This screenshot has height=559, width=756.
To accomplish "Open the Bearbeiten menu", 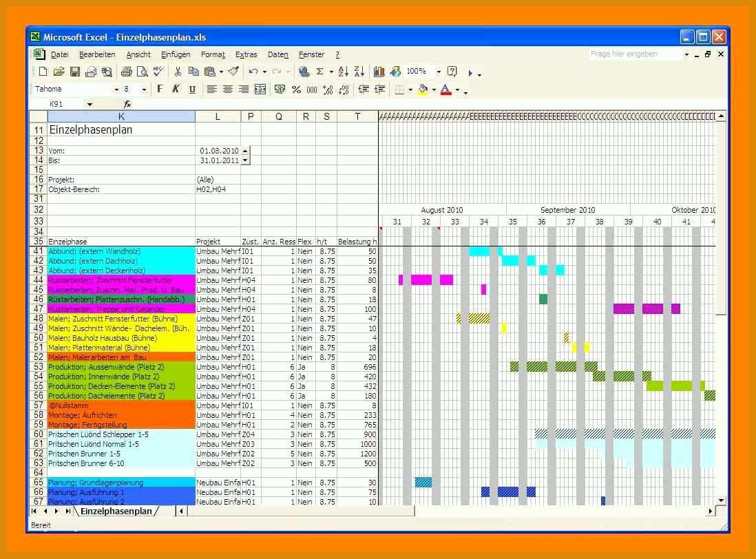I will click(97, 54).
